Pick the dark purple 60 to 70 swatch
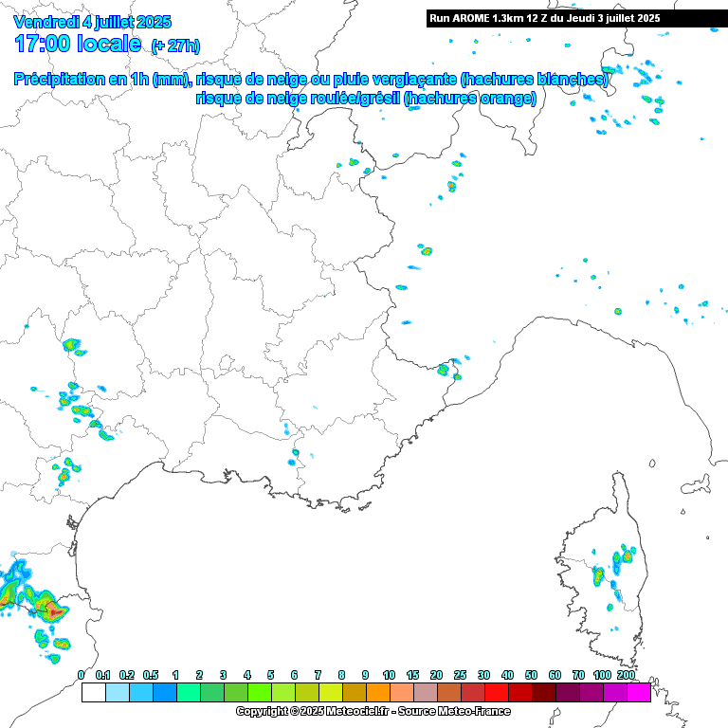This screenshot has width=728, height=728. [568, 692]
